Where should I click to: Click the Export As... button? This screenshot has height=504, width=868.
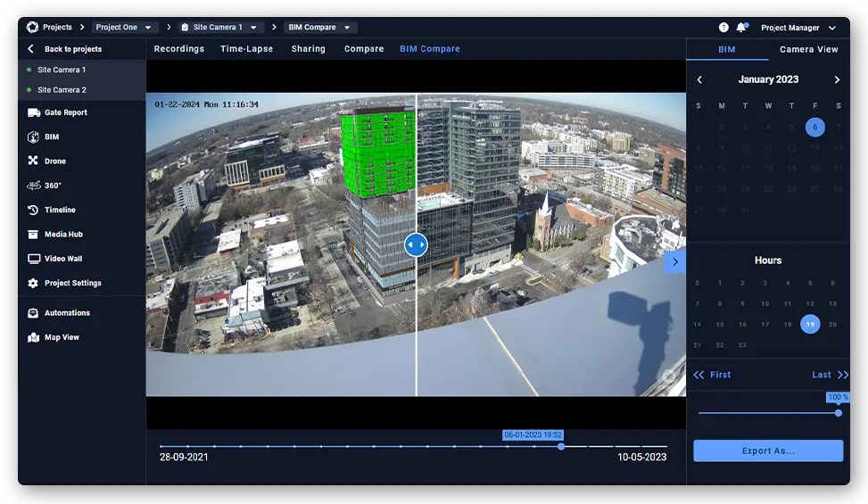point(768,451)
